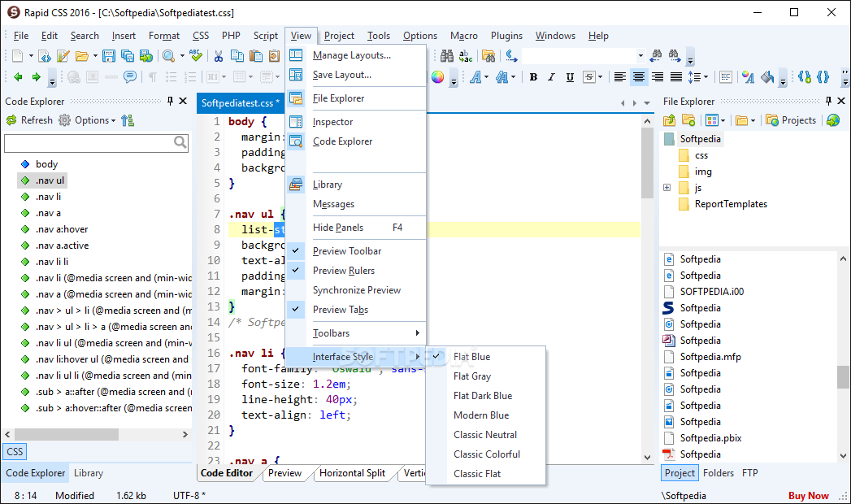This screenshot has width=851, height=504.
Task: Click the Save floppy disk icon
Action: coord(109,56)
